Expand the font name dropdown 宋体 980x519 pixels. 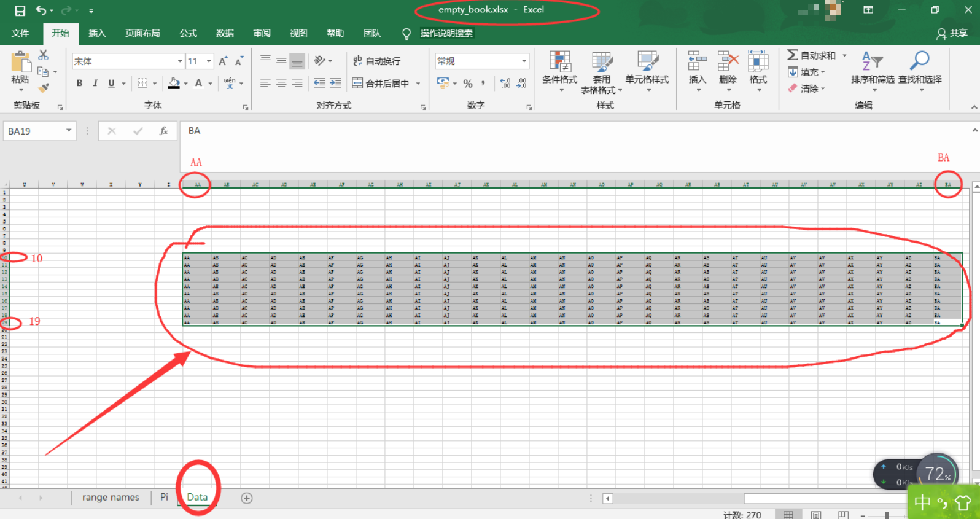(180, 61)
